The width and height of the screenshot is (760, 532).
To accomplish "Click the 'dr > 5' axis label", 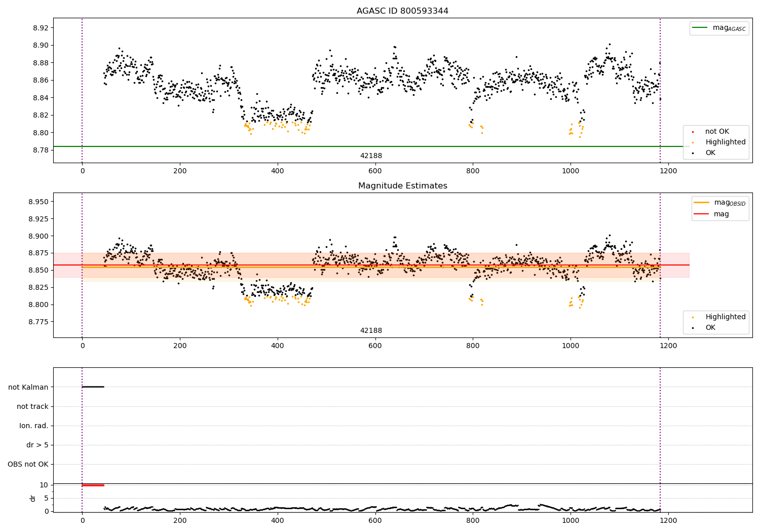I will pyautogui.click(x=37, y=445).
